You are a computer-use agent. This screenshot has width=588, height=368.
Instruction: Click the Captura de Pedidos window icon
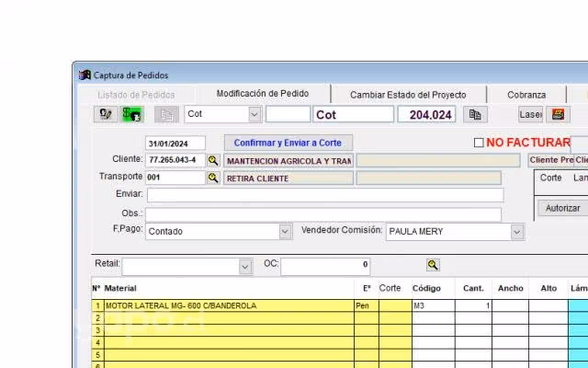(85, 75)
